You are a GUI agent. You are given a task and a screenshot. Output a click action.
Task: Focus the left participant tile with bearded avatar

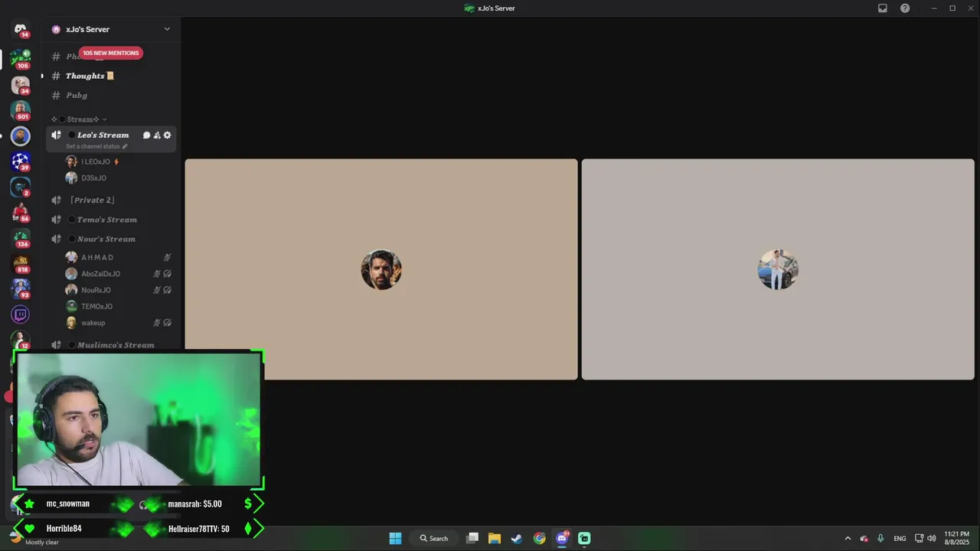click(381, 269)
